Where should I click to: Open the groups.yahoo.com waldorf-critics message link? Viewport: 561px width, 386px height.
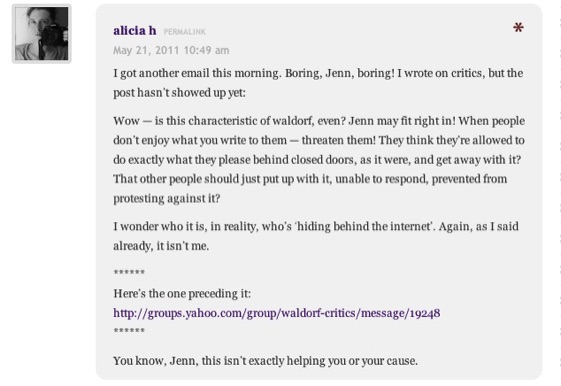click(277, 313)
